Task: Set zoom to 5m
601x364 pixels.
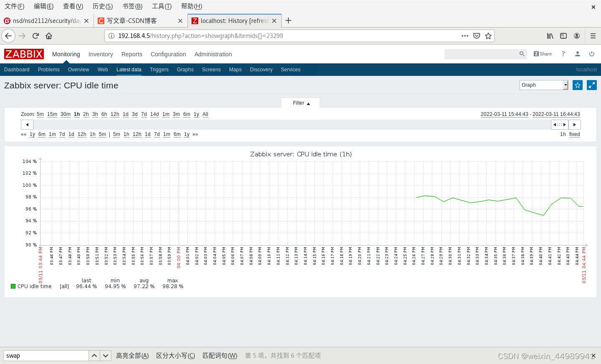Action: point(40,114)
